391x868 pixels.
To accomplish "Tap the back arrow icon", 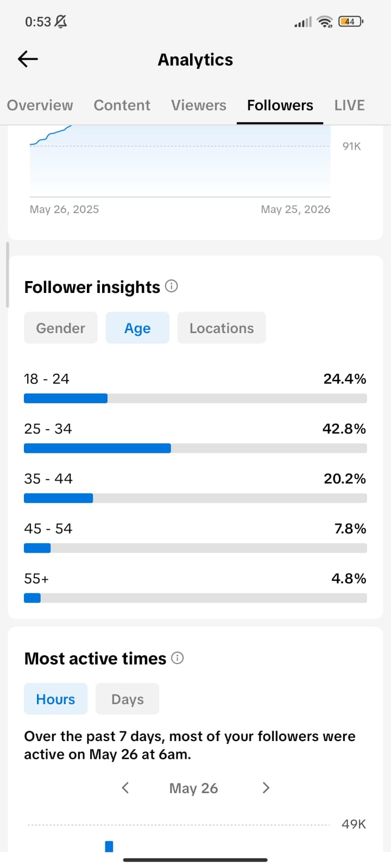I will coord(28,59).
